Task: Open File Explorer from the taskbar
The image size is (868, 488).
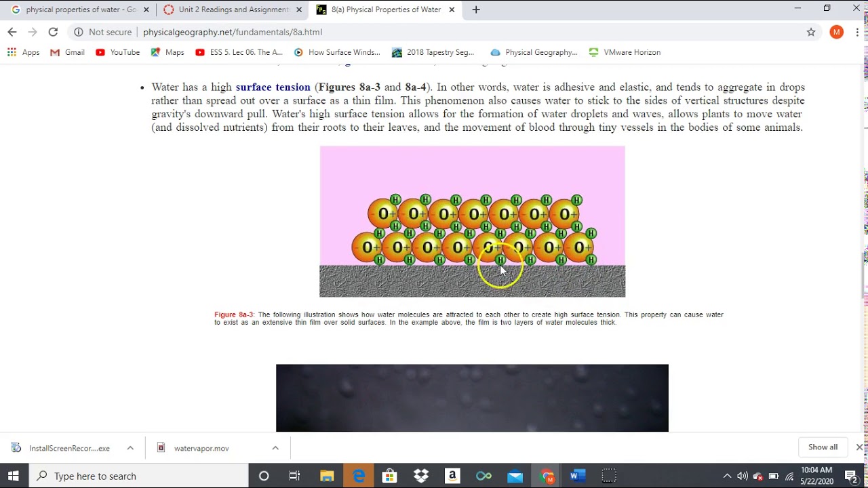Action: pos(327,476)
